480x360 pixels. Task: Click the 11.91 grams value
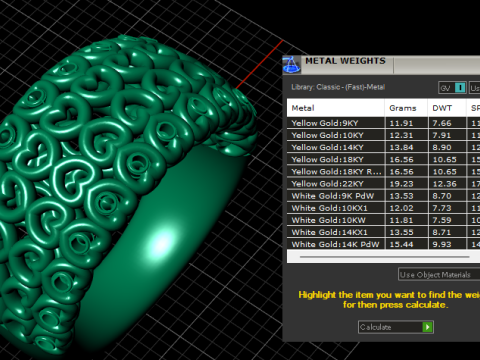pyautogui.click(x=401, y=123)
